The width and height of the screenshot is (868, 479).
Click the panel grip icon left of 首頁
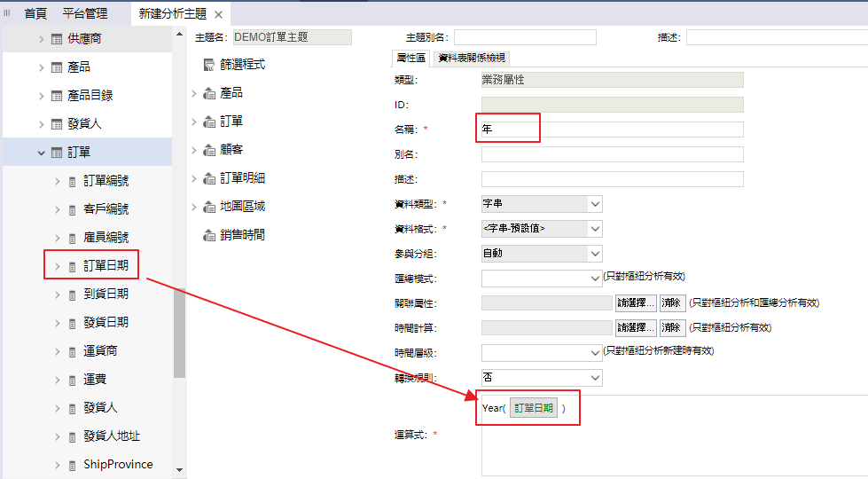pyautogui.click(x=8, y=13)
